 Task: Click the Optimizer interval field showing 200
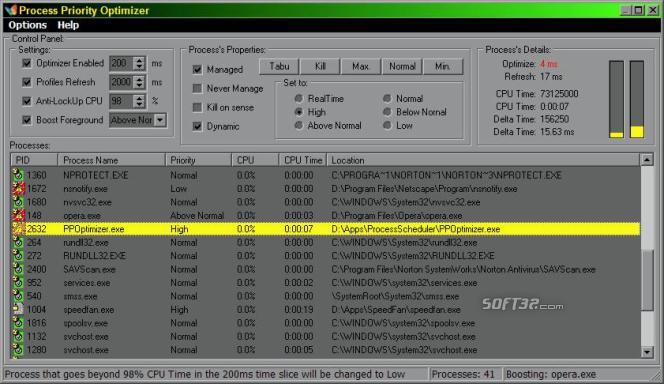(122, 64)
